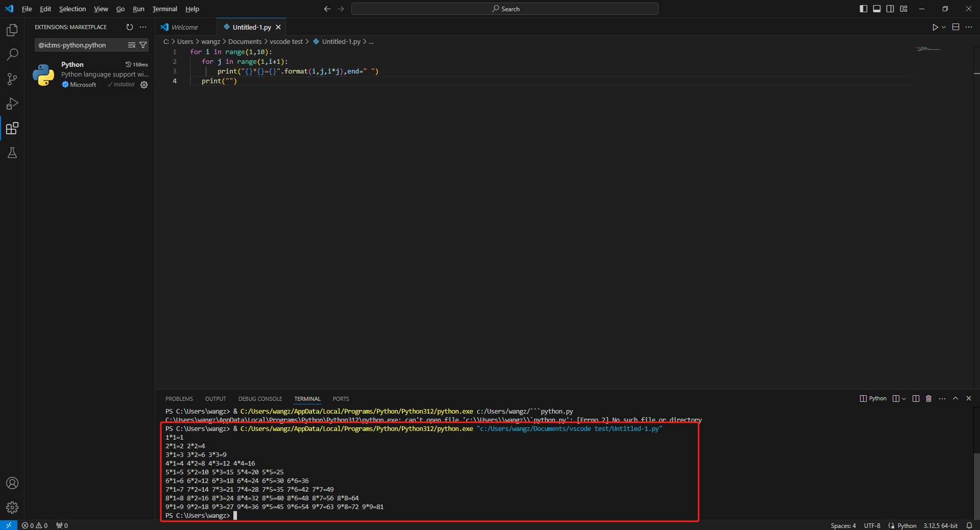980x530 pixels.
Task: Open the Go menu
Action: (x=121, y=9)
